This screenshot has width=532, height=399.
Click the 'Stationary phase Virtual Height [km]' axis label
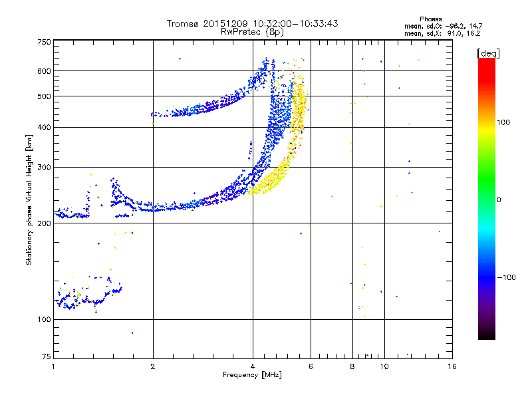coord(29,200)
